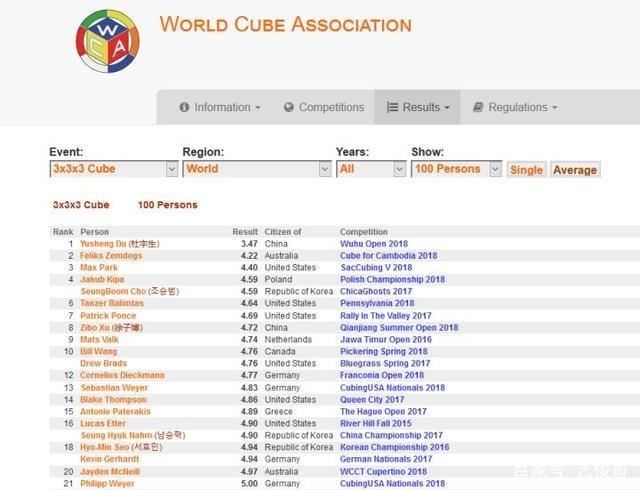Open the Polish Championship 2018 link
Screen dimensions: 640x490
(393, 279)
